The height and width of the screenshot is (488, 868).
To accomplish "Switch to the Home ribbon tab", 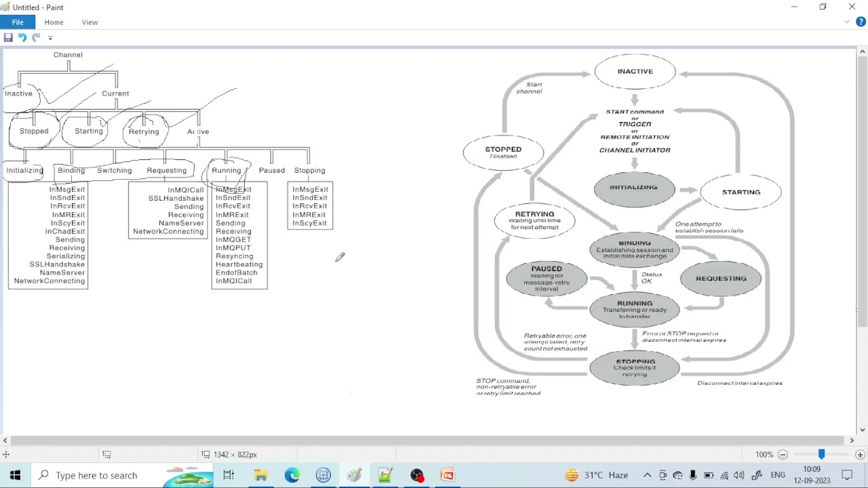I will tap(54, 22).
